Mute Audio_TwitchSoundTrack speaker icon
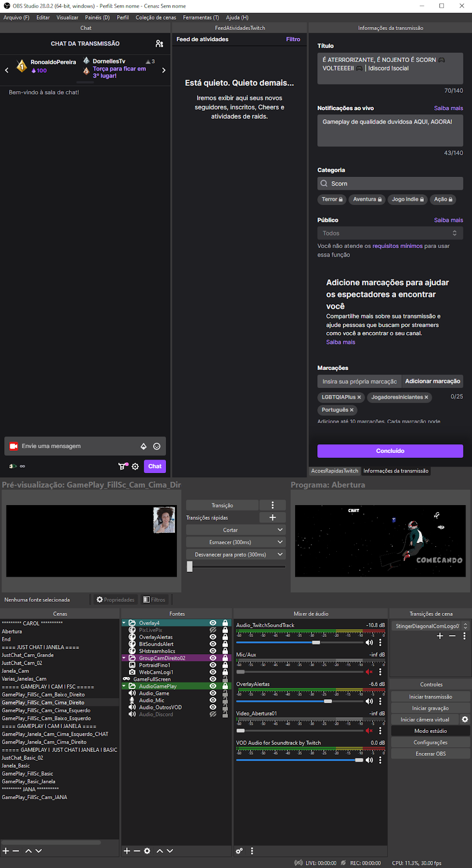The height and width of the screenshot is (868, 472). (x=369, y=642)
